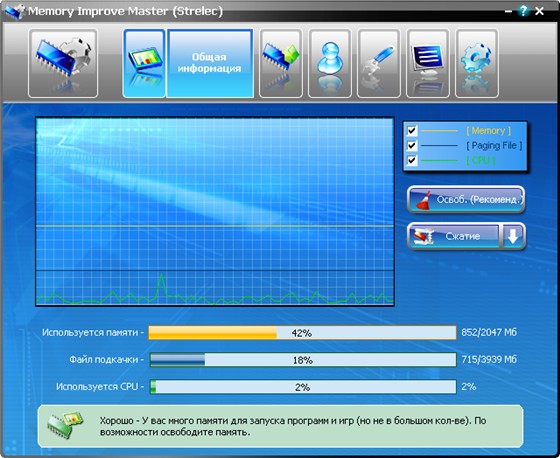This screenshot has width=560, height=458.
Task: Click the help question mark icon
Action: tap(524, 11)
